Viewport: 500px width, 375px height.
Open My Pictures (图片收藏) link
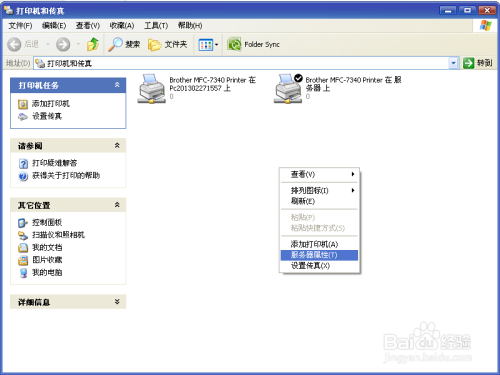(x=47, y=260)
